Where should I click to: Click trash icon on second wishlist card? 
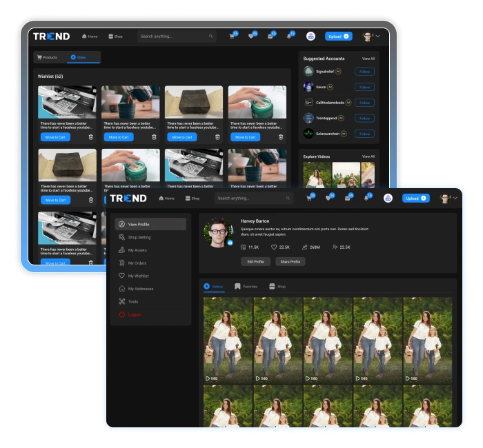154,137
